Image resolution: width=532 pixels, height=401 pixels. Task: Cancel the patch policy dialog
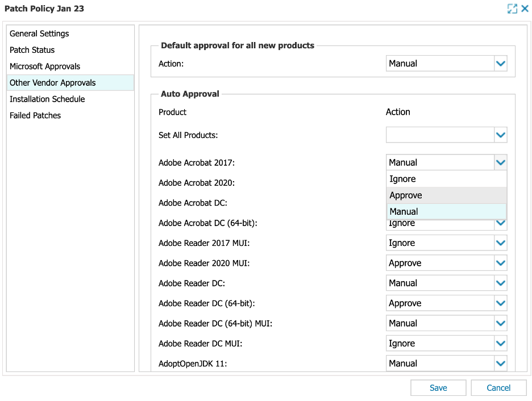pos(498,387)
